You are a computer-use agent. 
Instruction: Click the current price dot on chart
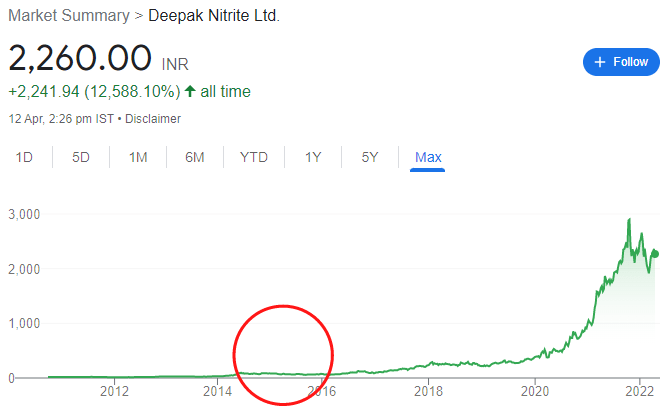656,254
